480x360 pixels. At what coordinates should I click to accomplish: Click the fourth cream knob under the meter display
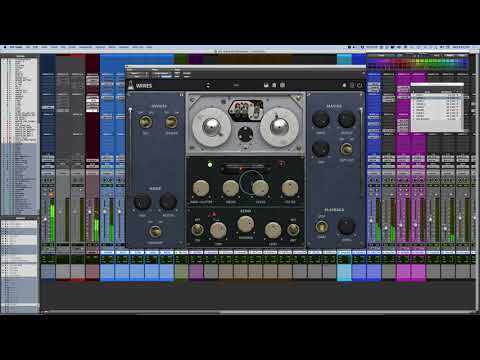click(290, 188)
